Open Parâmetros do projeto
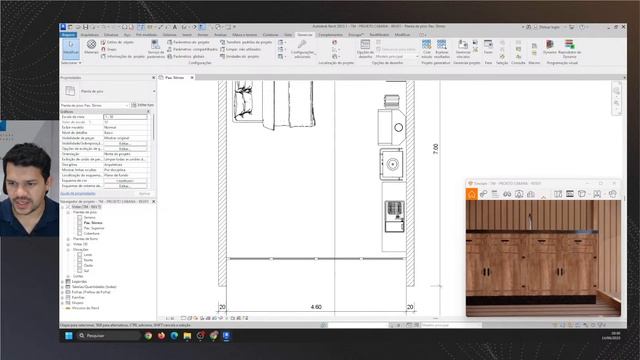The height and width of the screenshot is (360, 640). (x=189, y=42)
